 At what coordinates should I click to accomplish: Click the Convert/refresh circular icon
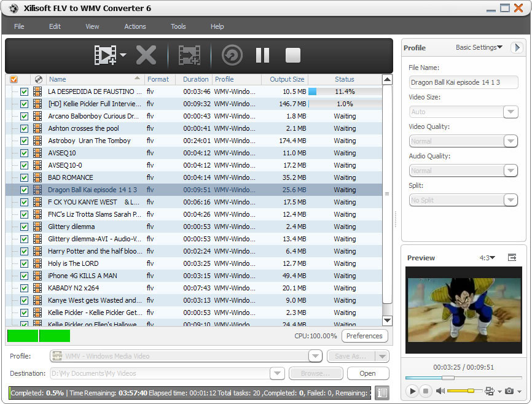[x=232, y=55]
